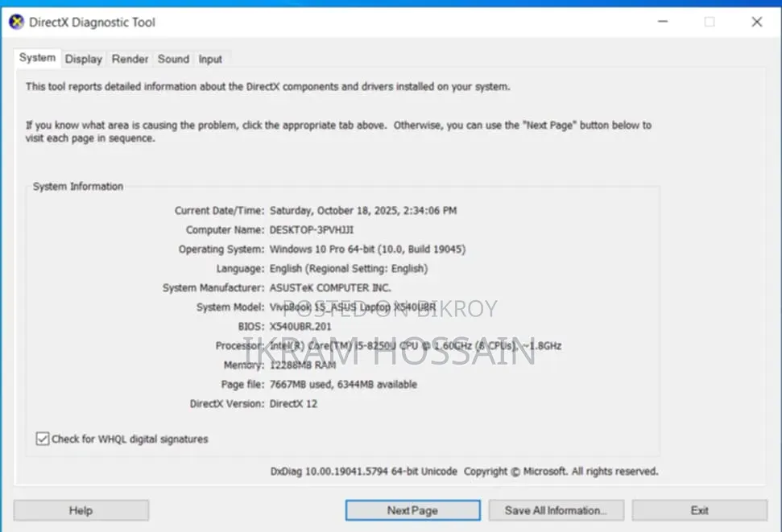Viewport: 782px width, 532px height.
Task: Click the VivoBook 15 system model value
Action: [353, 307]
